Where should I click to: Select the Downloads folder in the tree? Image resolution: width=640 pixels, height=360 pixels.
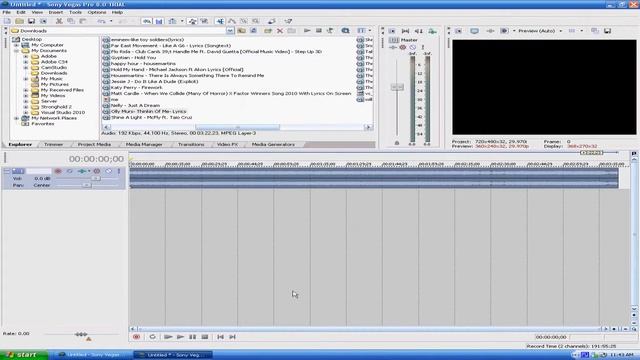click(x=53, y=73)
